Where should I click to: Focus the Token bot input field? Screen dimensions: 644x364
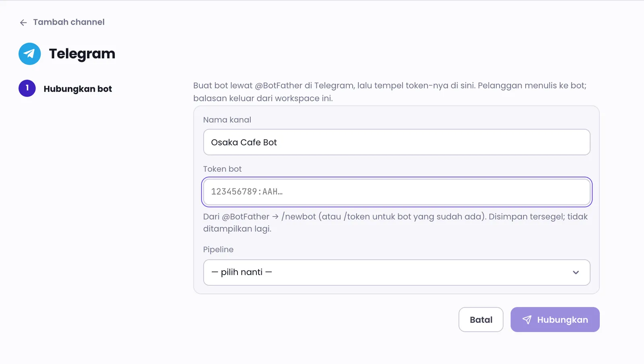click(x=396, y=192)
